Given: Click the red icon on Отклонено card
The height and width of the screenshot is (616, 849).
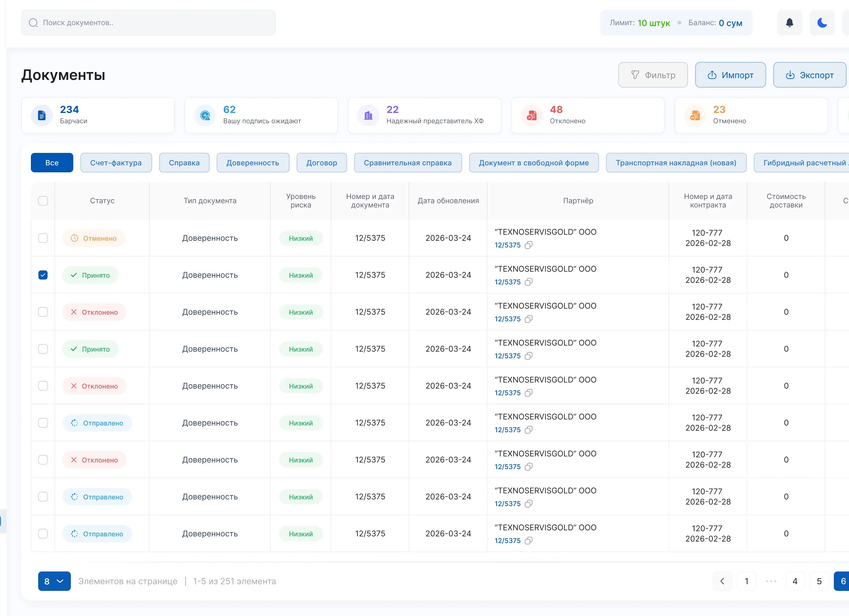Looking at the screenshot, I should point(532,115).
